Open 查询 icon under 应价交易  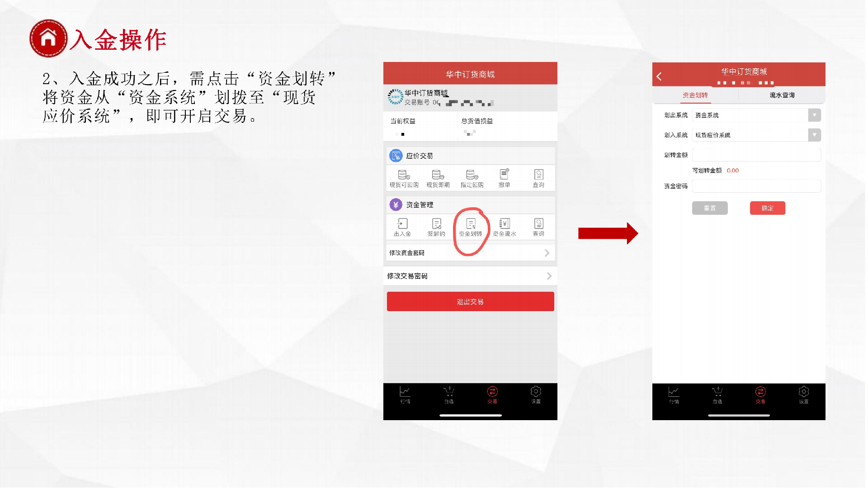click(x=538, y=179)
